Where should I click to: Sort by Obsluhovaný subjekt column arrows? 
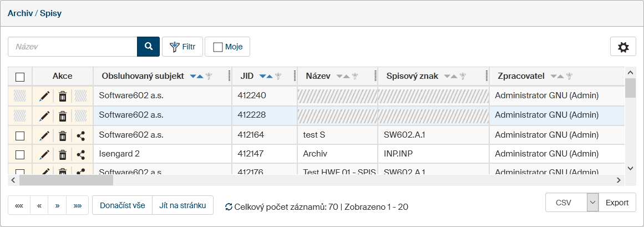point(196,77)
